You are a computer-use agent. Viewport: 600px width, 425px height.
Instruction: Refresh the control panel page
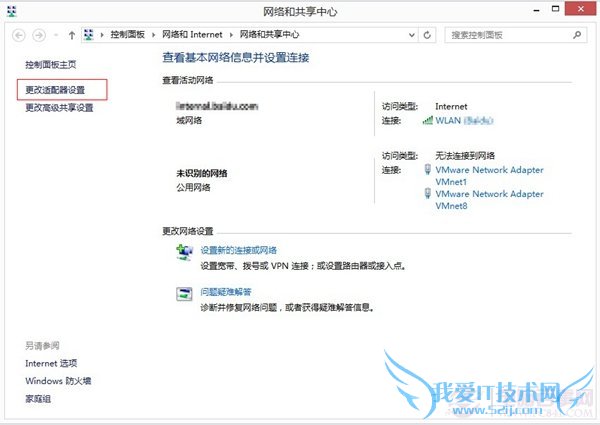click(x=427, y=35)
